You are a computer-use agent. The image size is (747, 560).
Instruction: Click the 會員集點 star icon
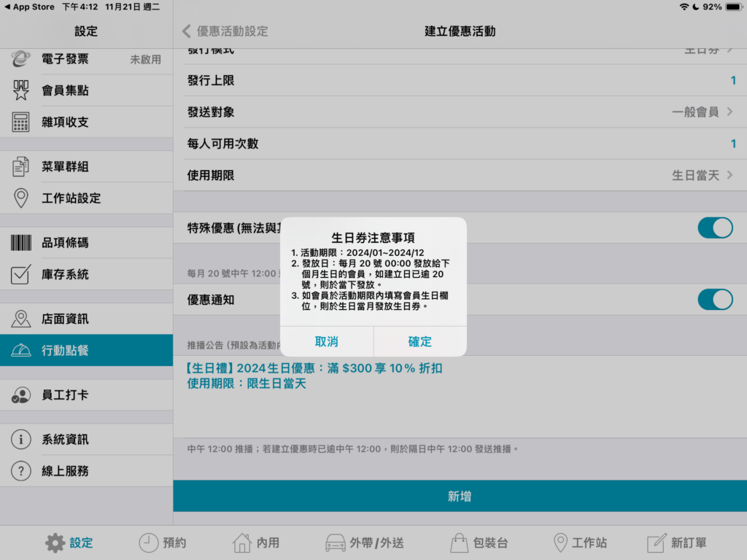coord(21,90)
